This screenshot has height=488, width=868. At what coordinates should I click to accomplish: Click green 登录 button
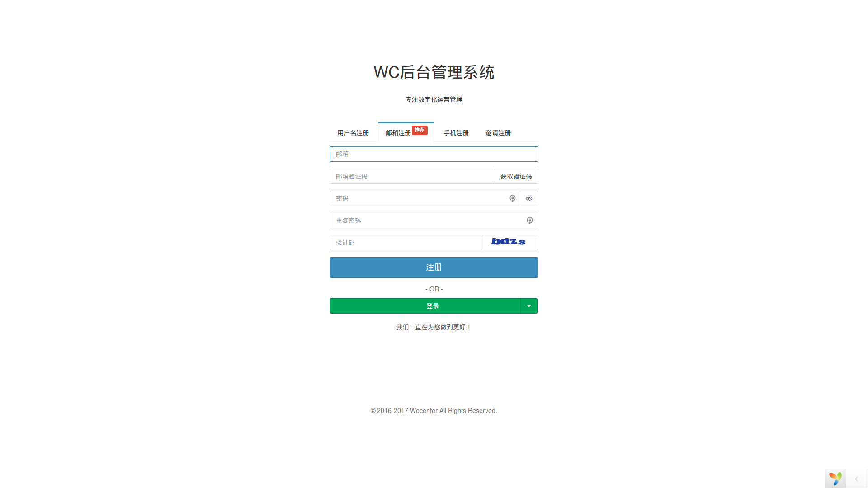[425, 306]
